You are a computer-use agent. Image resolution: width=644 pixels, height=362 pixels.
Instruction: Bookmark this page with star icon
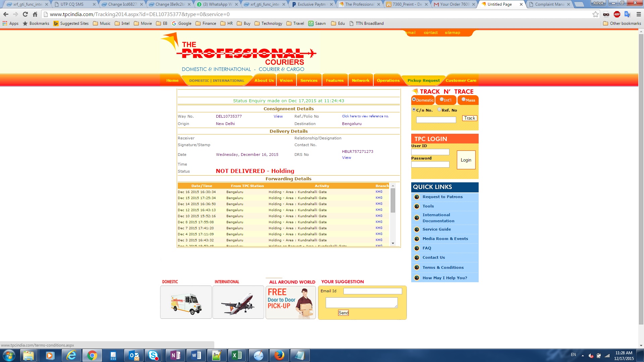pos(595,14)
